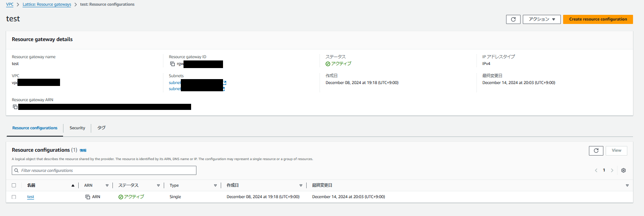Switch to Resource configurations tab

pos(35,128)
